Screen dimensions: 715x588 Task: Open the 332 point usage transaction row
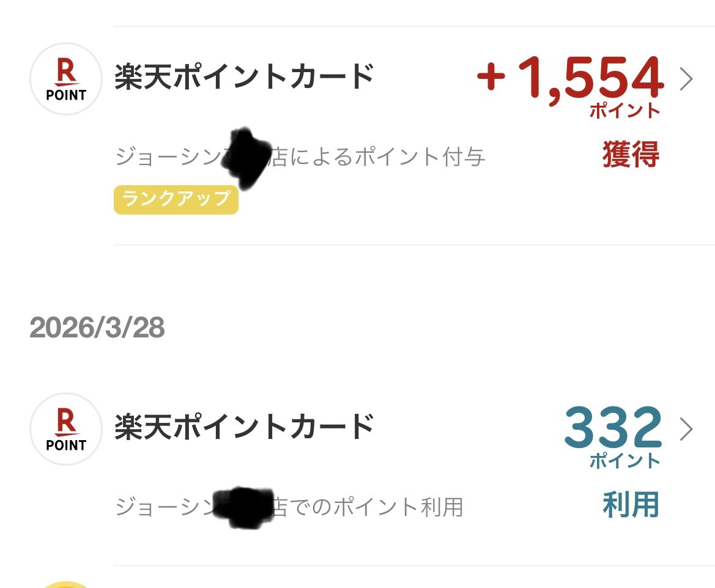coord(358,458)
